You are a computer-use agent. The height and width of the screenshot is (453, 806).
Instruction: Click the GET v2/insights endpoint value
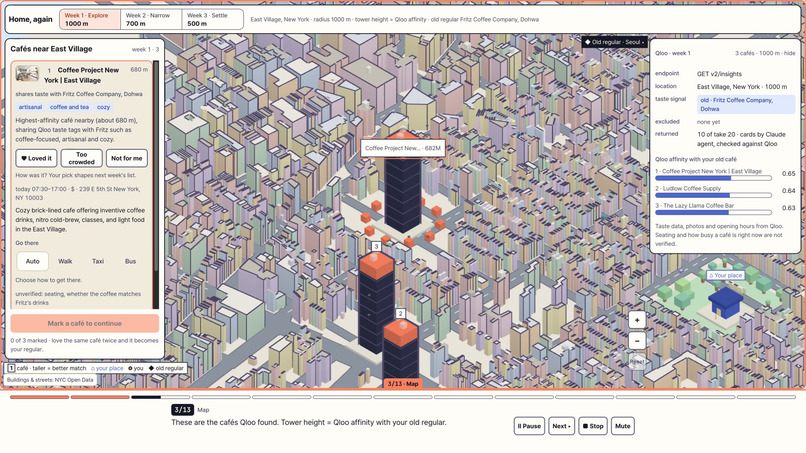pos(719,74)
